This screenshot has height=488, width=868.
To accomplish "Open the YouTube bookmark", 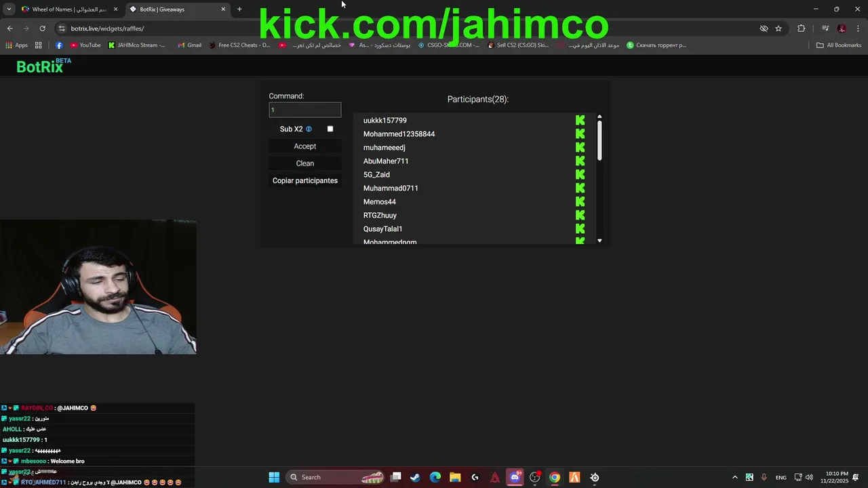I will point(85,45).
